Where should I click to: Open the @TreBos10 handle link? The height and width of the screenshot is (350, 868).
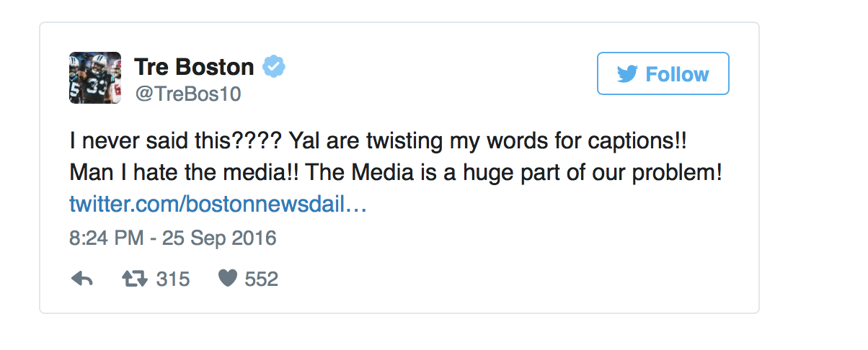click(187, 94)
